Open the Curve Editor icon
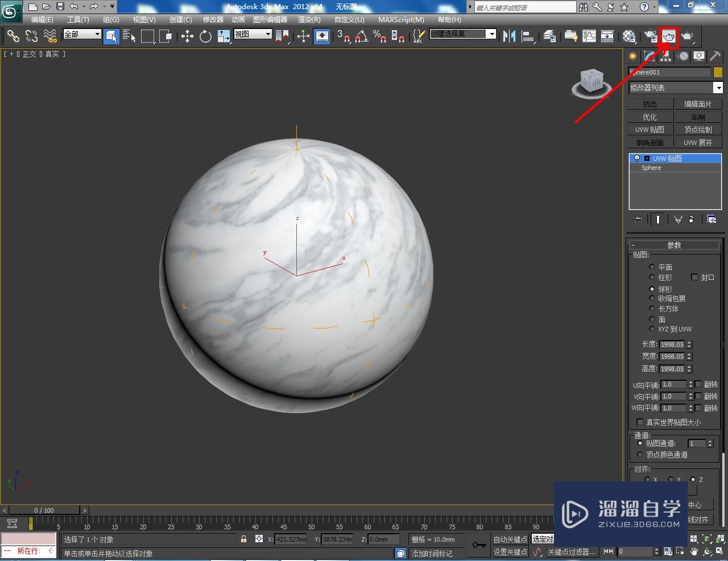728x561 pixels. 589,36
